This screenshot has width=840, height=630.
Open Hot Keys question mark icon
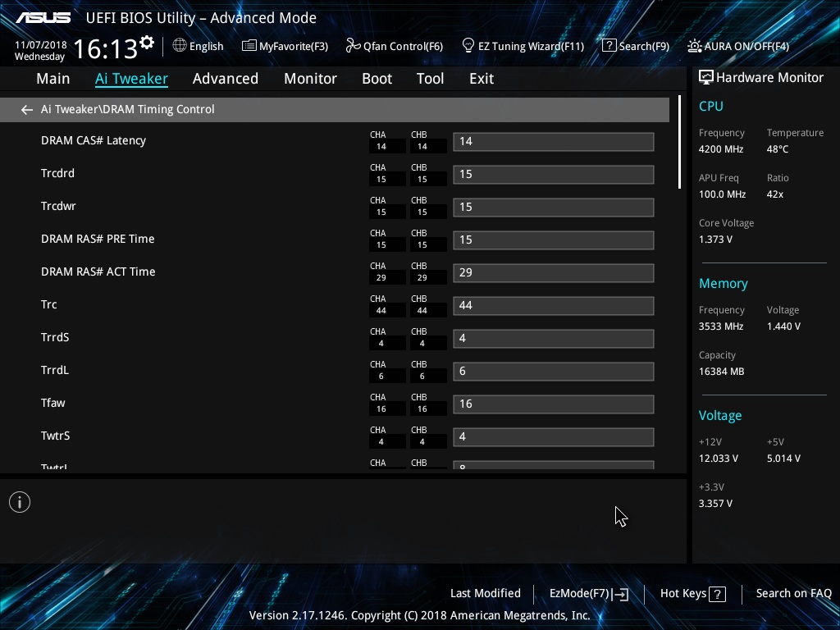717,594
